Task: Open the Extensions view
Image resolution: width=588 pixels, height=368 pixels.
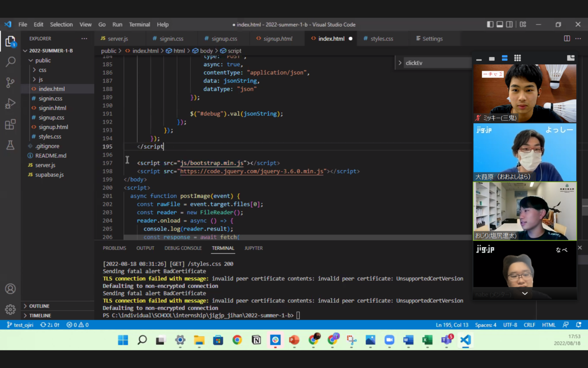Action: tap(10, 125)
